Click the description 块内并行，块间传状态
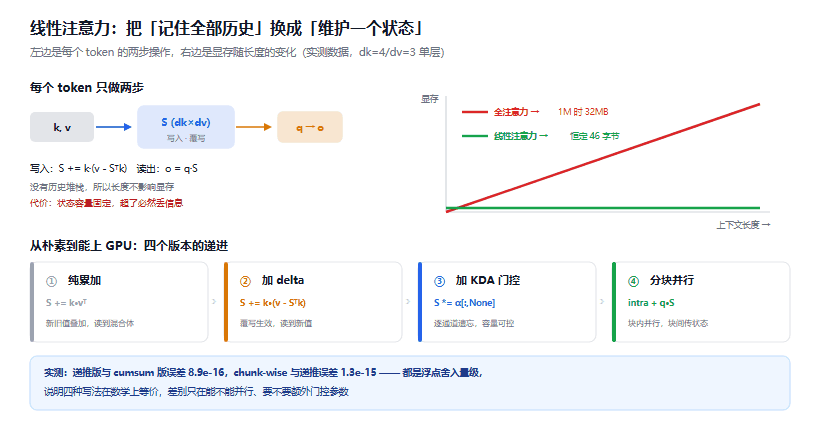820x424 pixels. tap(668, 323)
